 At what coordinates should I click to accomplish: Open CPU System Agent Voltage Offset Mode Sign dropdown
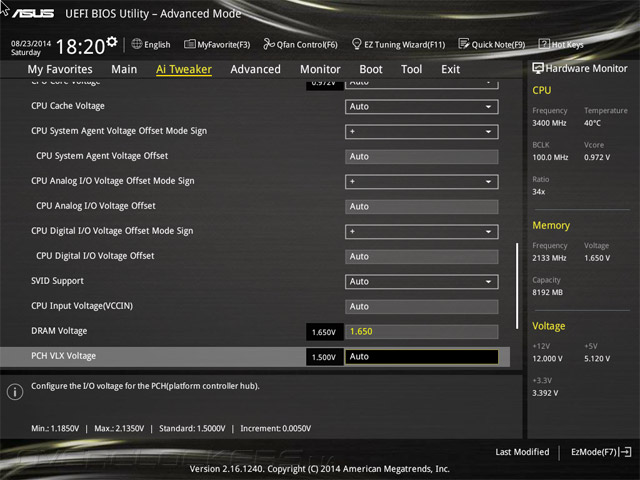pos(422,131)
